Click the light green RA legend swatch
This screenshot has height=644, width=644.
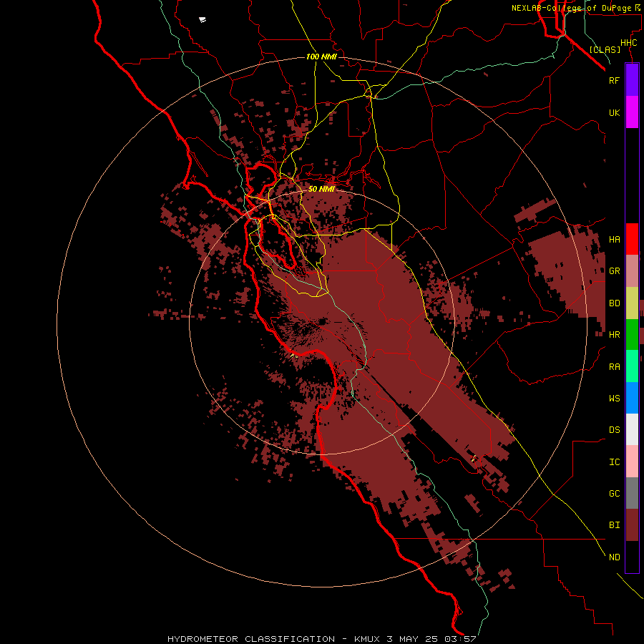pyautogui.click(x=632, y=366)
